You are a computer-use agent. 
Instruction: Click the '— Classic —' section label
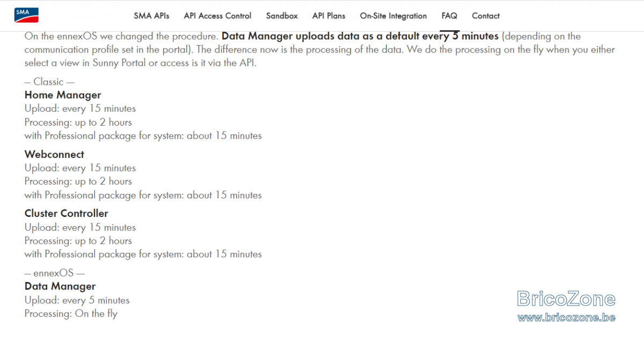tap(49, 82)
